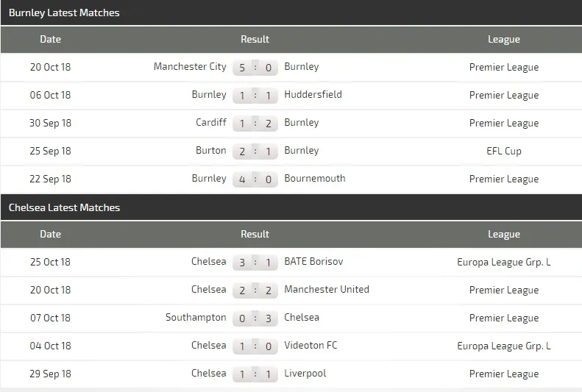Click the Burnley Latest Matches header

[64, 13]
